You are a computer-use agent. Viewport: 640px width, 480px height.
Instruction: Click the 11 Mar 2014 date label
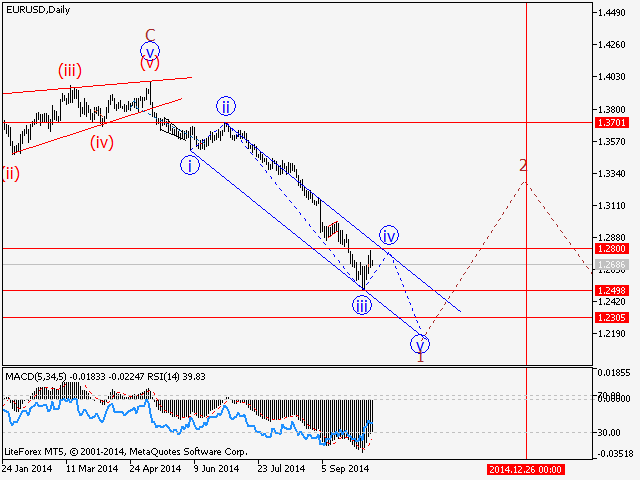click(92, 469)
